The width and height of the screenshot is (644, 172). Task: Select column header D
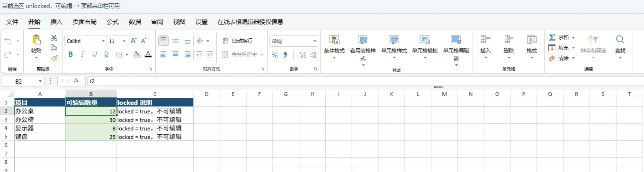(207, 94)
